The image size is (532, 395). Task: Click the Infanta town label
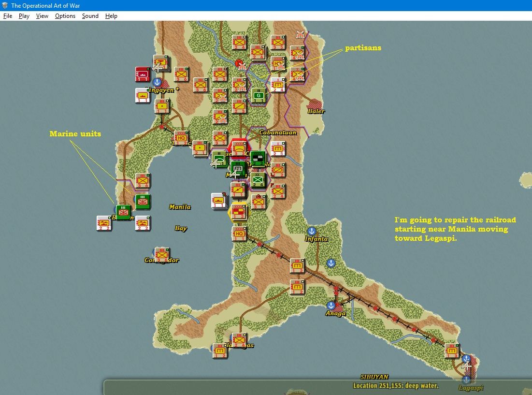click(x=316, y=239)
